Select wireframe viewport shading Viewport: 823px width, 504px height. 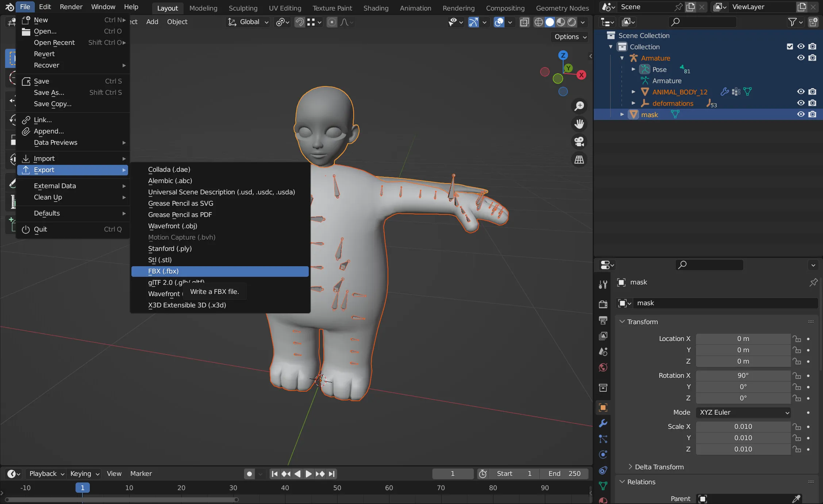coord(539,22)
